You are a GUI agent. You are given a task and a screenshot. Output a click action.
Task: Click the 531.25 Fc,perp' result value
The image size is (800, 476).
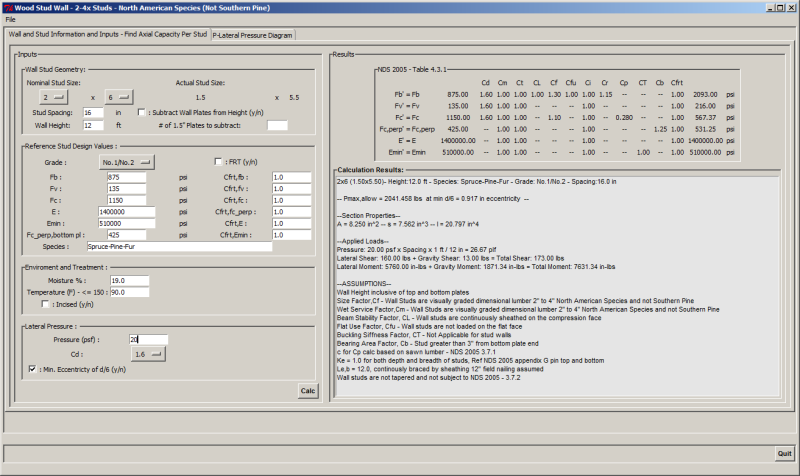click(x=707, y=129)
